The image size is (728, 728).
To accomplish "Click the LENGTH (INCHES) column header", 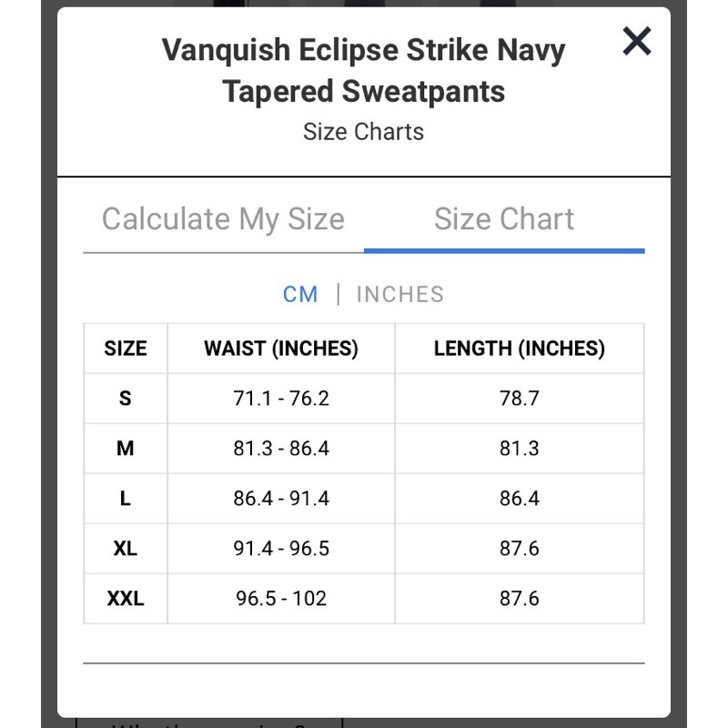I will tap(520, 349).
